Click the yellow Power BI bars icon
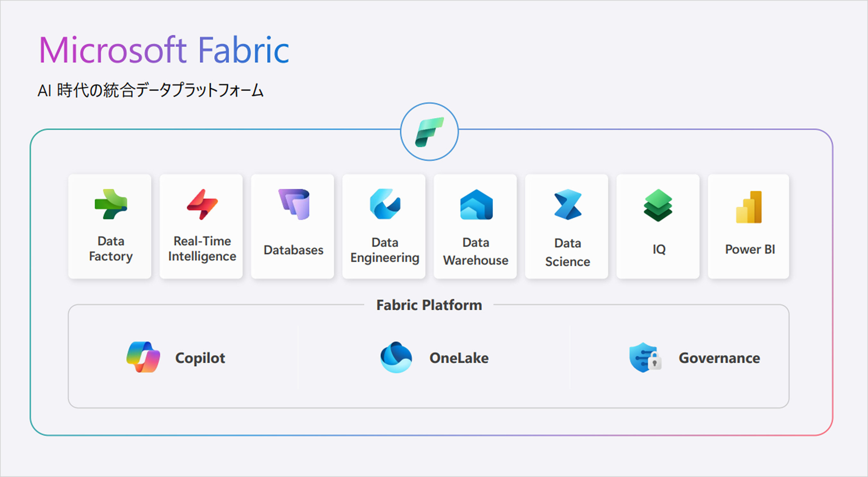The width and height of the screenshot is (868, 477). (x=749, y=207)
